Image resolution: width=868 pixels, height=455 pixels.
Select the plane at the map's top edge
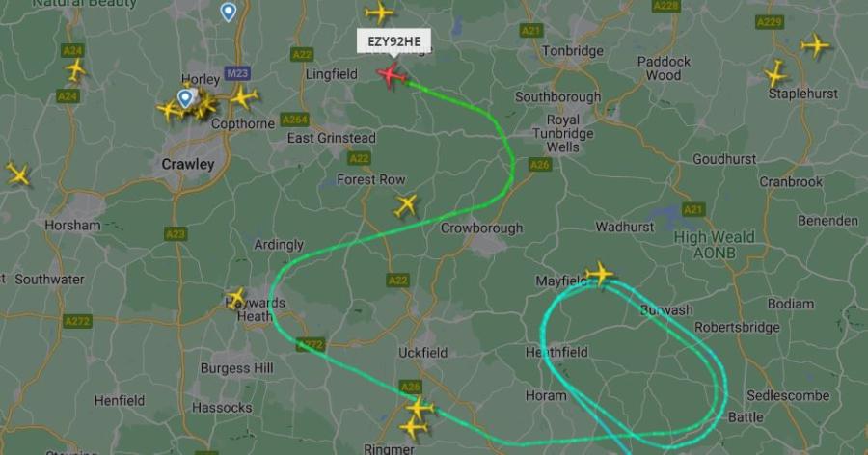[x=380, y=13]
